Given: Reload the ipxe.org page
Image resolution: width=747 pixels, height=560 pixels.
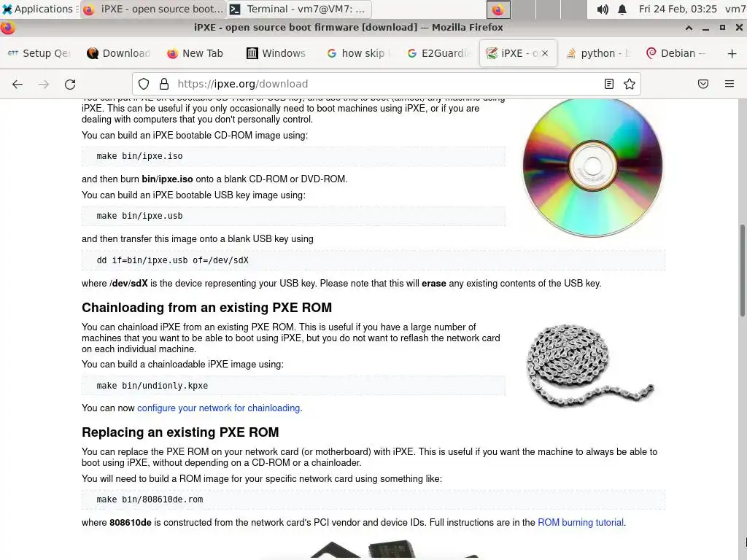Looking at the screenshot, I should pyautogui.click(x=70, y=85).
